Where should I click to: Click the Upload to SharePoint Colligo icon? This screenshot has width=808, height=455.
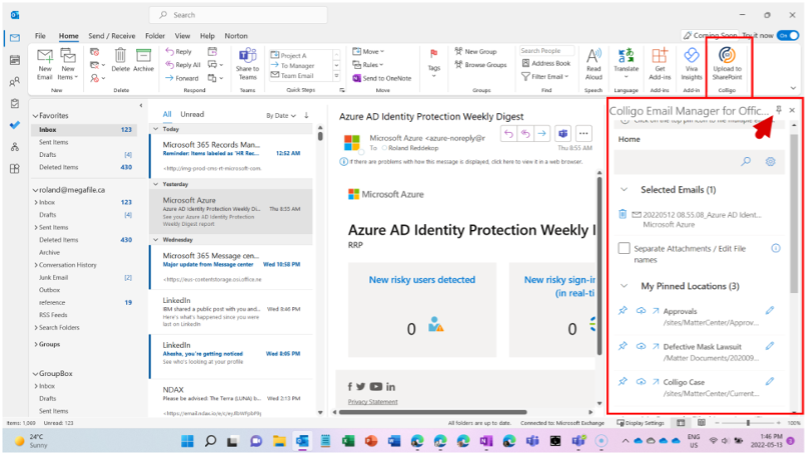point(727,63)
